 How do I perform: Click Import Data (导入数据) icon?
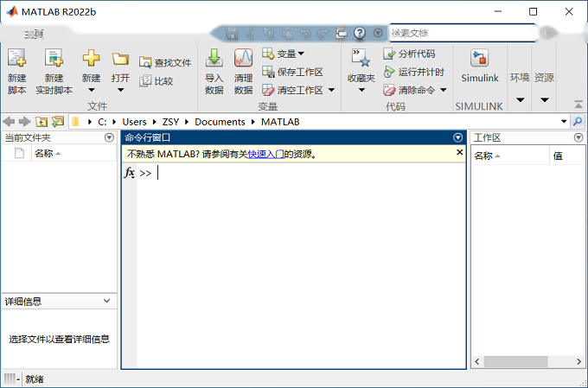click(214, 58)
